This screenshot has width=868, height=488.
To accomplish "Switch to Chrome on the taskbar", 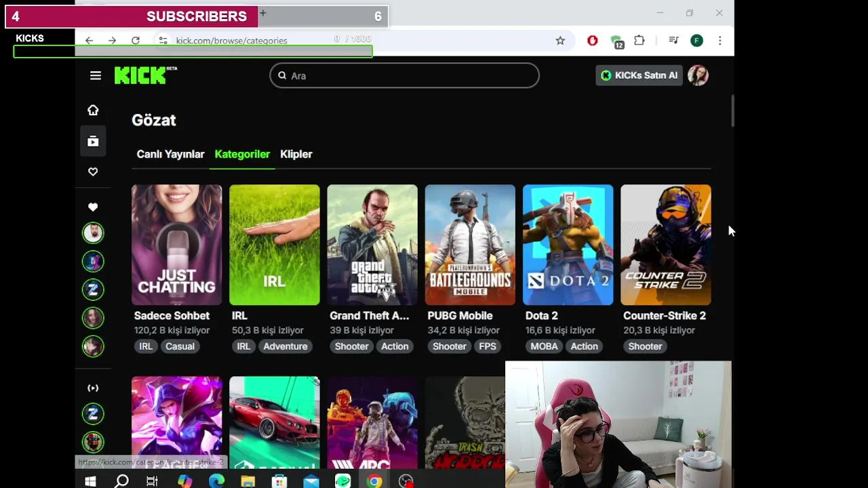I will 374,481.
